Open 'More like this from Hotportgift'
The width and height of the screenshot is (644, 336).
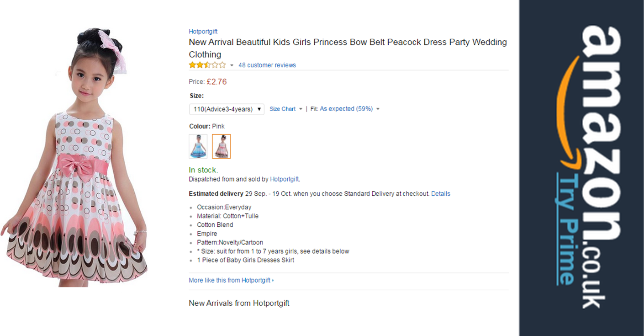click(x=230, y=280)
